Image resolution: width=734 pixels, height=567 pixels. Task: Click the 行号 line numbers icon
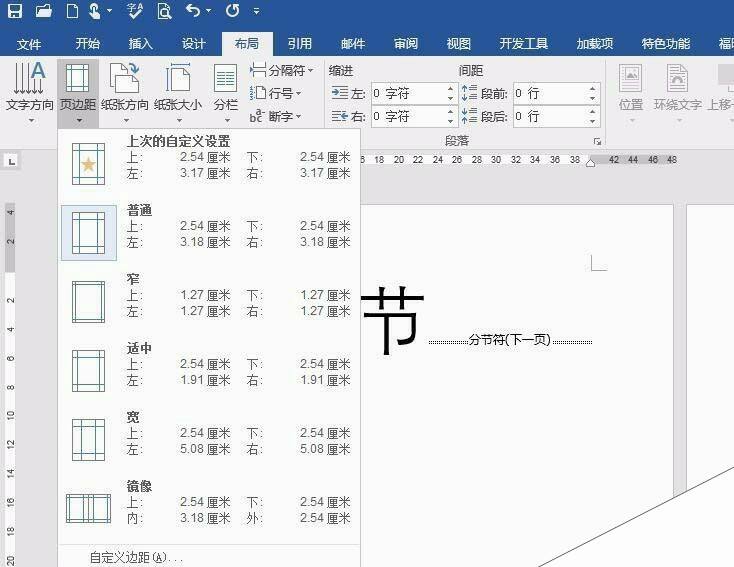point(258,93)
